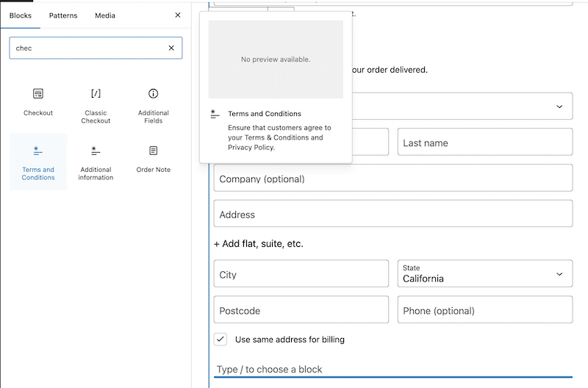The height and width of the screenshot is (388, 588).
Task: Click the Terms and Conditions preview title
Action: click(x=265, y=114)
